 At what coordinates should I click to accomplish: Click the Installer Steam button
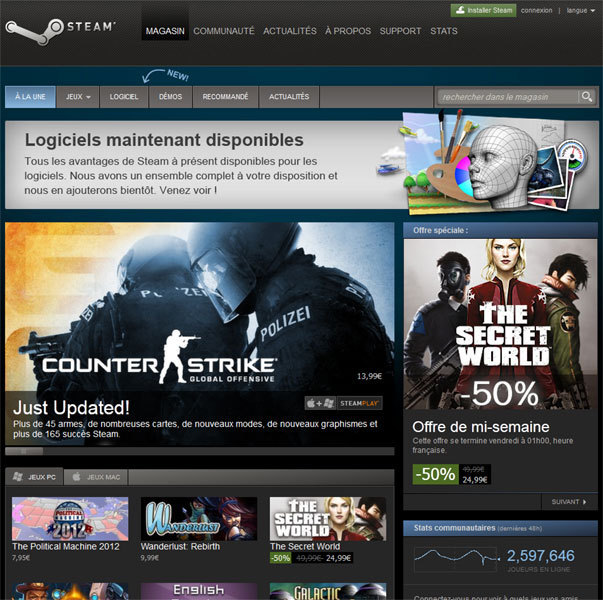coord(483,10)
